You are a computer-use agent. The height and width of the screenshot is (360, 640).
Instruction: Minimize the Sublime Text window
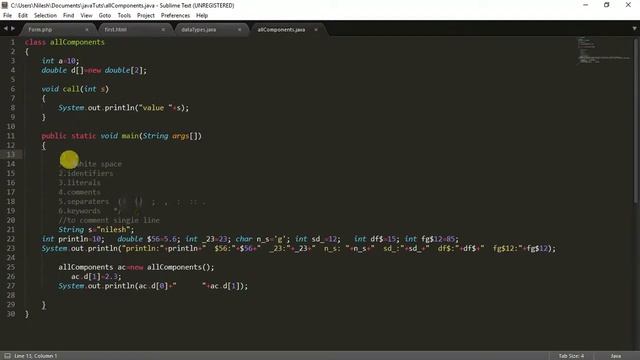point(586,5)
